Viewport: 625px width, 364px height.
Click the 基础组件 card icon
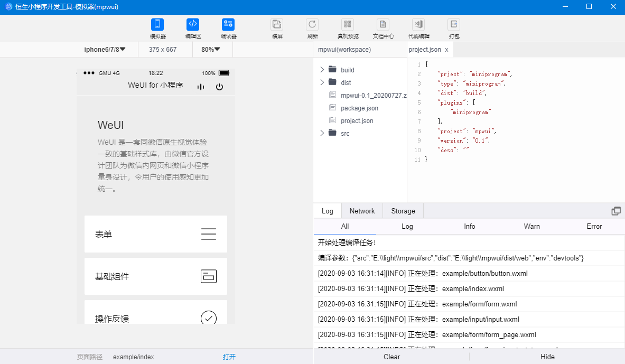tap(209, 276)
